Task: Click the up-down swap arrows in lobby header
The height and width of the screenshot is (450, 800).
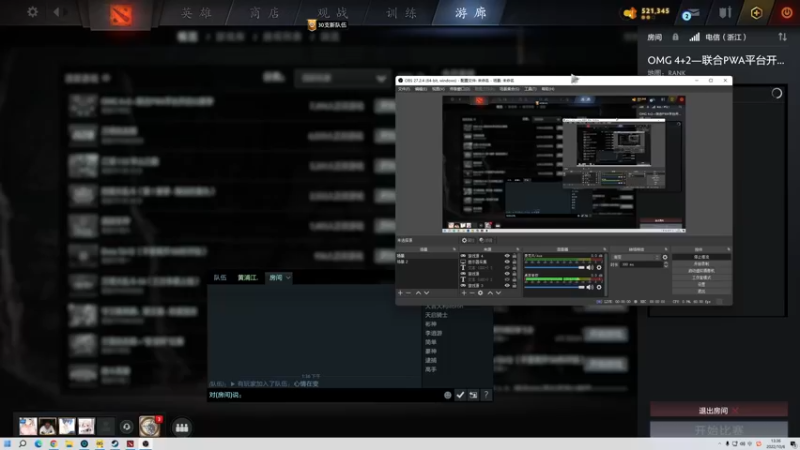Action: 782,37
